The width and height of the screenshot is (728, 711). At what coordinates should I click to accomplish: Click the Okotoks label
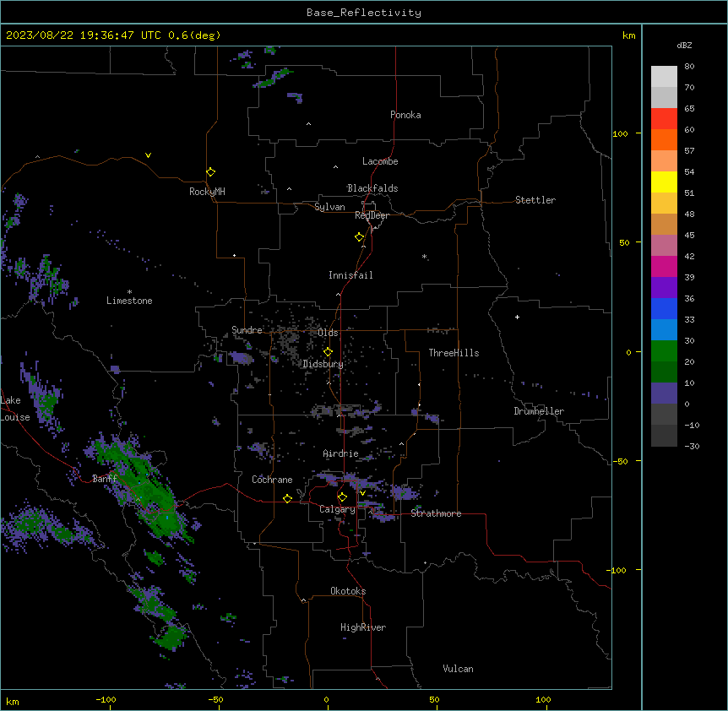(348, 591)
